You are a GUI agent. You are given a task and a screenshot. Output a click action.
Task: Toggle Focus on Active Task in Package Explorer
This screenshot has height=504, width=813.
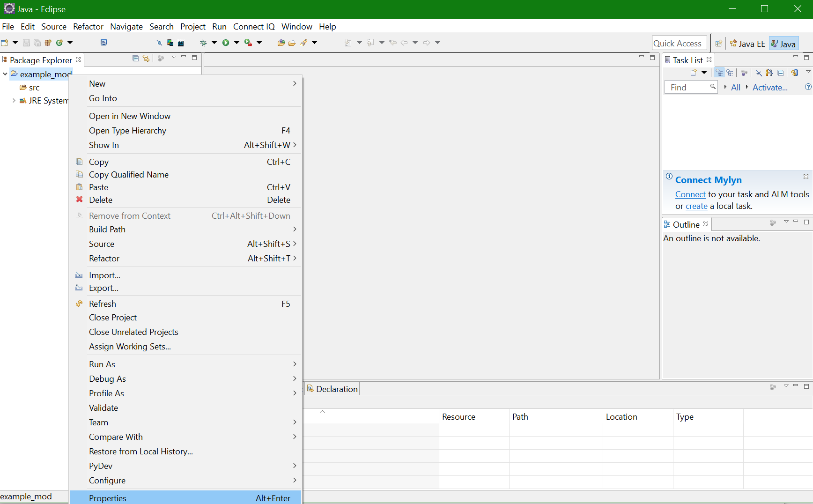(x=161, y=59)
